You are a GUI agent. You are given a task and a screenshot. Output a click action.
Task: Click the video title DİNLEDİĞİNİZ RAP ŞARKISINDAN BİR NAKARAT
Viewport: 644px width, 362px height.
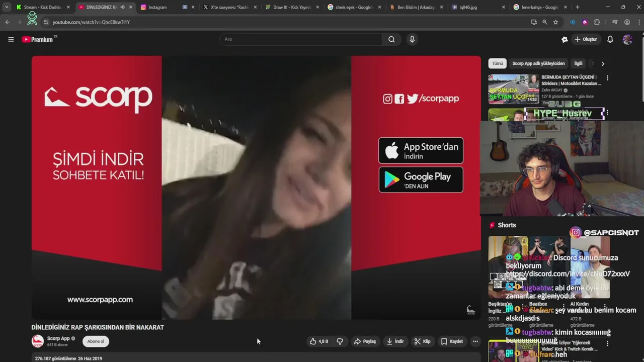98,327
